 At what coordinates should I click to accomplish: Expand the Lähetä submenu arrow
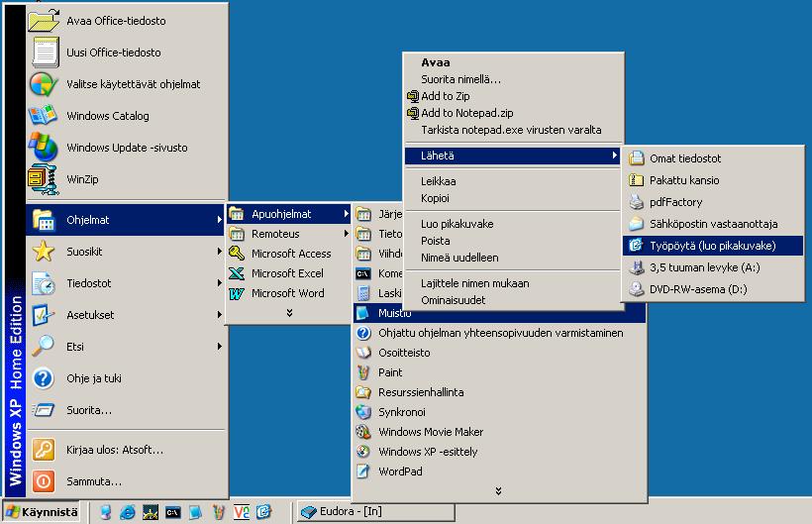614,156
